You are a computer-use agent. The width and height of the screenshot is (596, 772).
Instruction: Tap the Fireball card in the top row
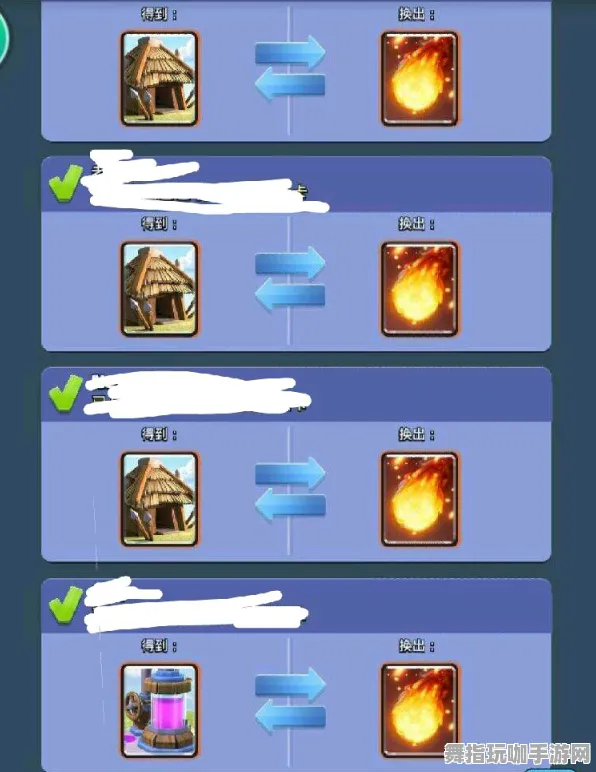(419, 79)
